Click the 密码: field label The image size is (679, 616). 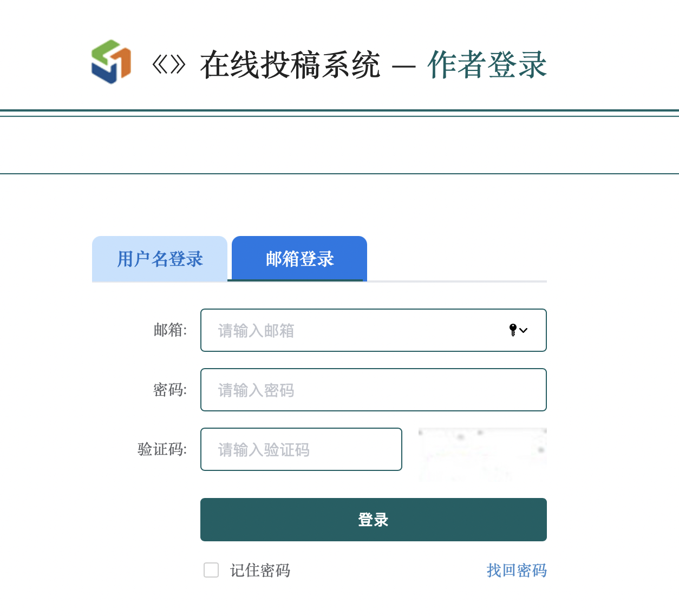coord(170,390)
